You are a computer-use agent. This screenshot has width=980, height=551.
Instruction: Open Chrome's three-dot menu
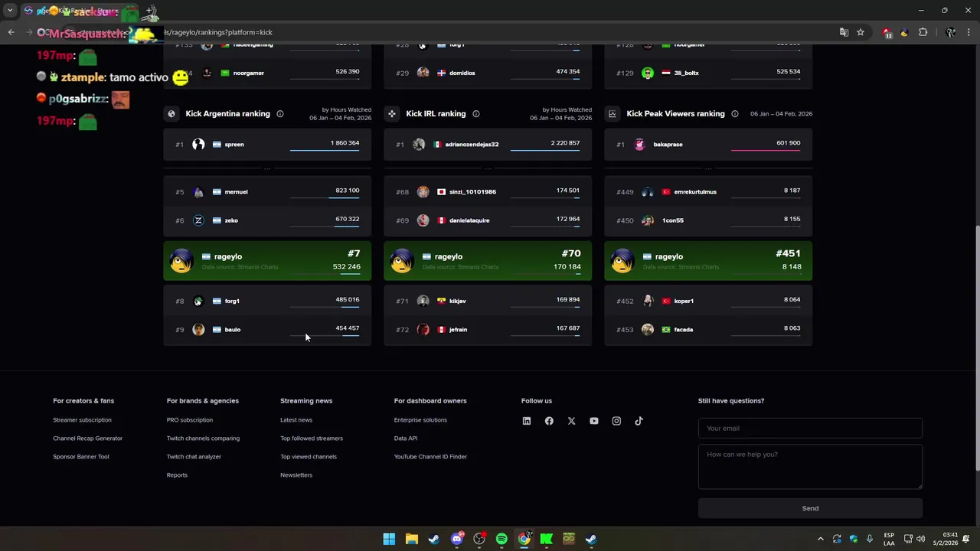969,32
